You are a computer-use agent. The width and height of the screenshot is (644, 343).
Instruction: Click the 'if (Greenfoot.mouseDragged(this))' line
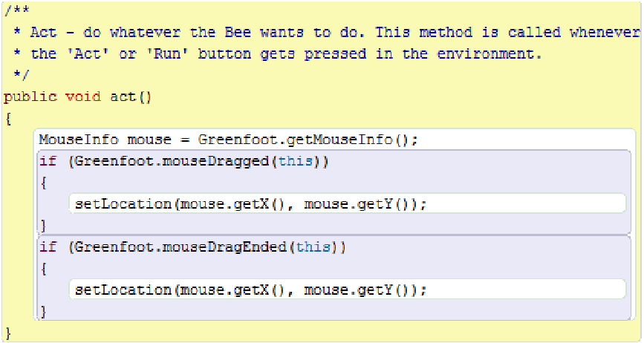click(184, 161)
